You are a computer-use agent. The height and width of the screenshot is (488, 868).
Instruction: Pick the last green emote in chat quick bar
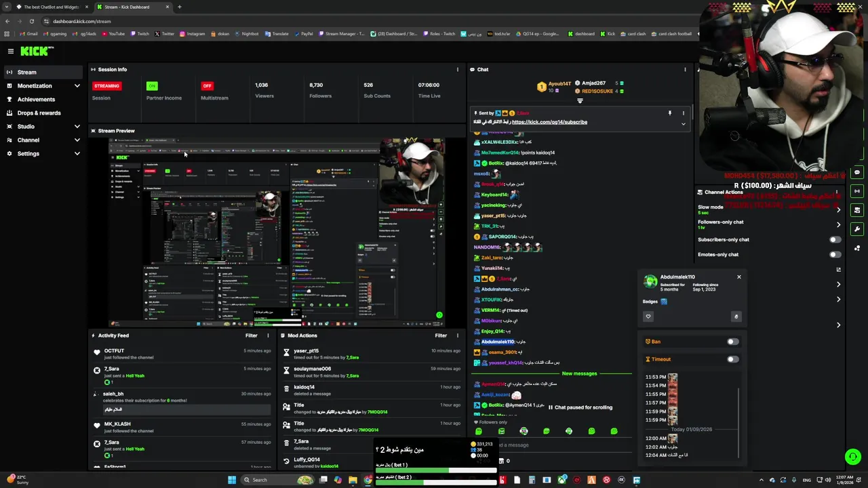pyautogui.click(x=614, y=431)
